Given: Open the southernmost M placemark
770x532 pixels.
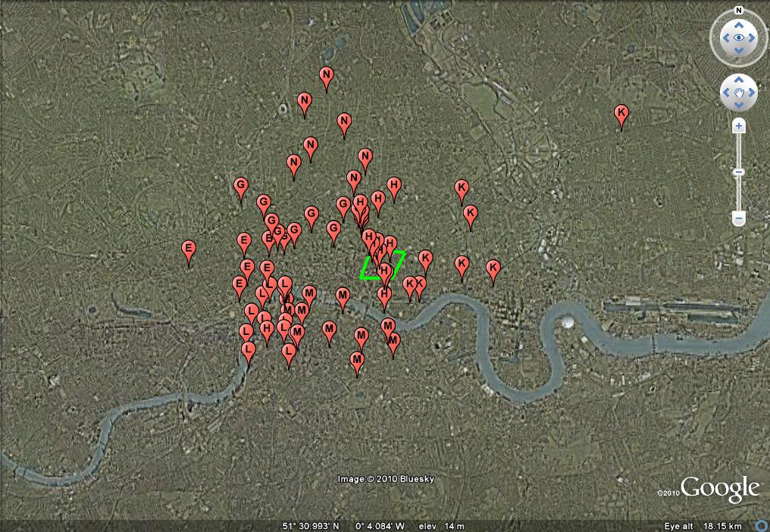Looking at the screenshot, I should [x=357, y=361].
